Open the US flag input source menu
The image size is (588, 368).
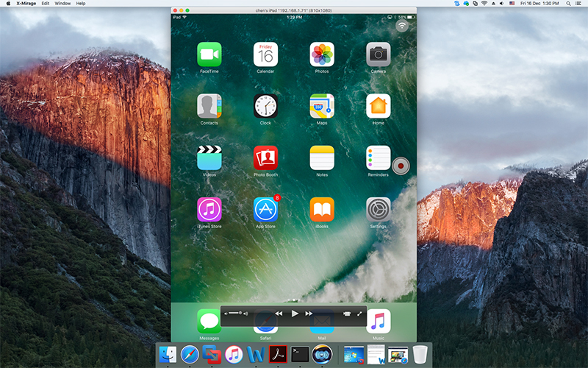(x=512, y=4)
